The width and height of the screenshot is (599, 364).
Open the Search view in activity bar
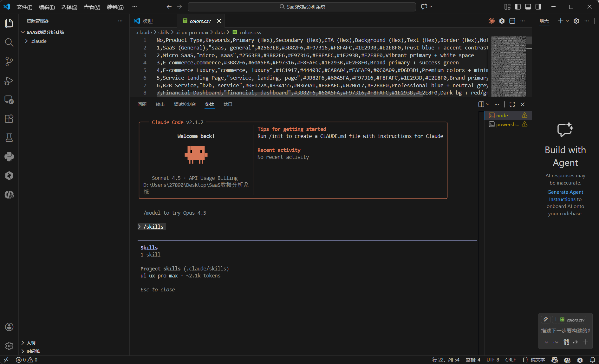[x=9, y=42]
